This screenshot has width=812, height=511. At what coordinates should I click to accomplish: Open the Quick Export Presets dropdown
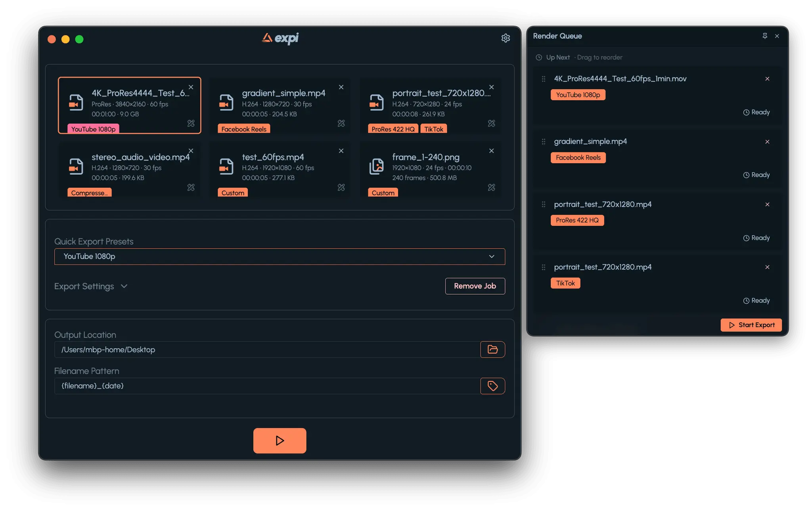(280, 257)
